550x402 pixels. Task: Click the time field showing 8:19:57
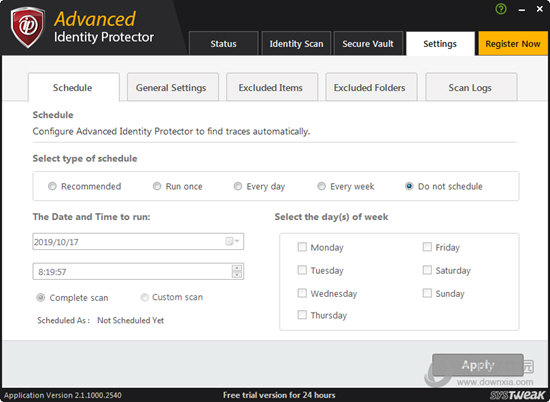click(138, 272)
